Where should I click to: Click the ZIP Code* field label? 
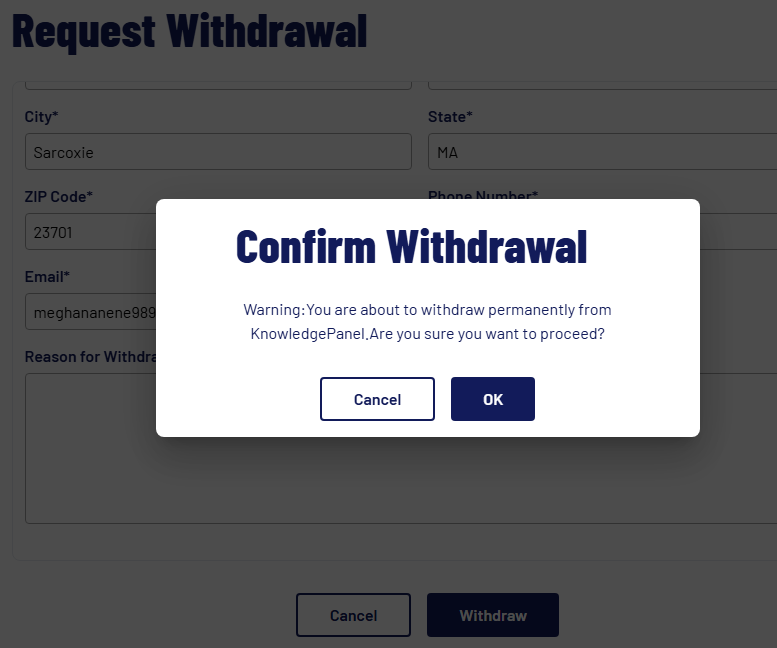(58, 197)
